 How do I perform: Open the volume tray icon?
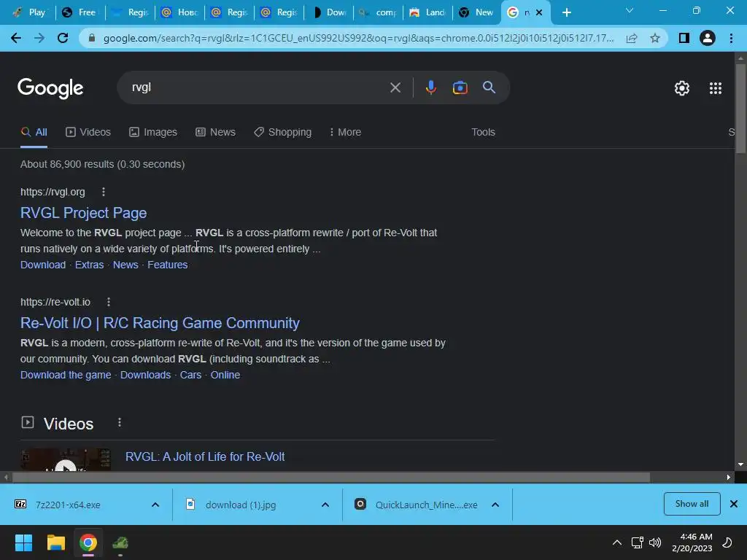point(655,542)
